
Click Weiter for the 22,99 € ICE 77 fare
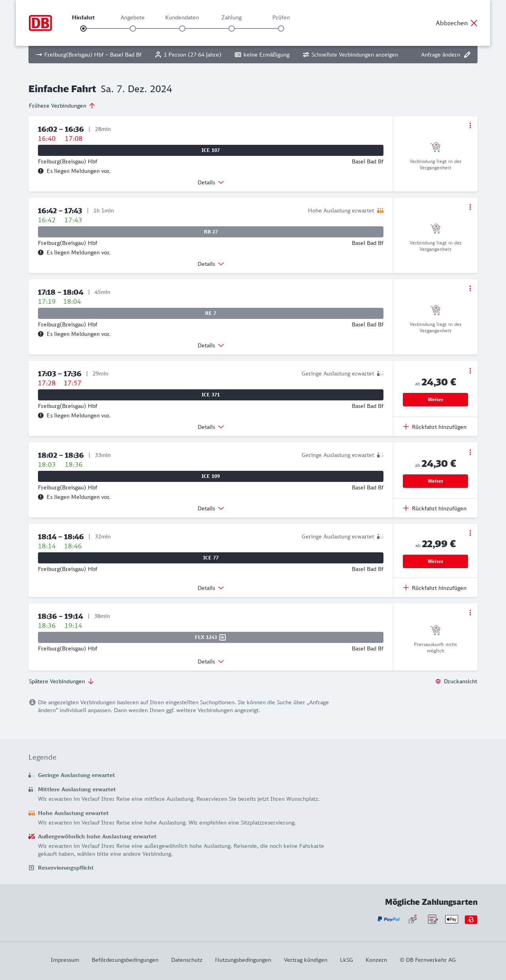click(x=435, y=561)
